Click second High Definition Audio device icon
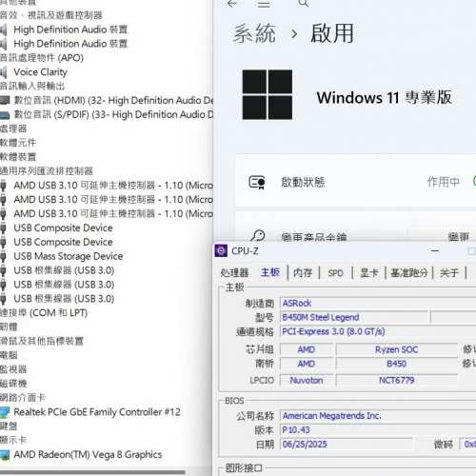 tap(3, 44)
